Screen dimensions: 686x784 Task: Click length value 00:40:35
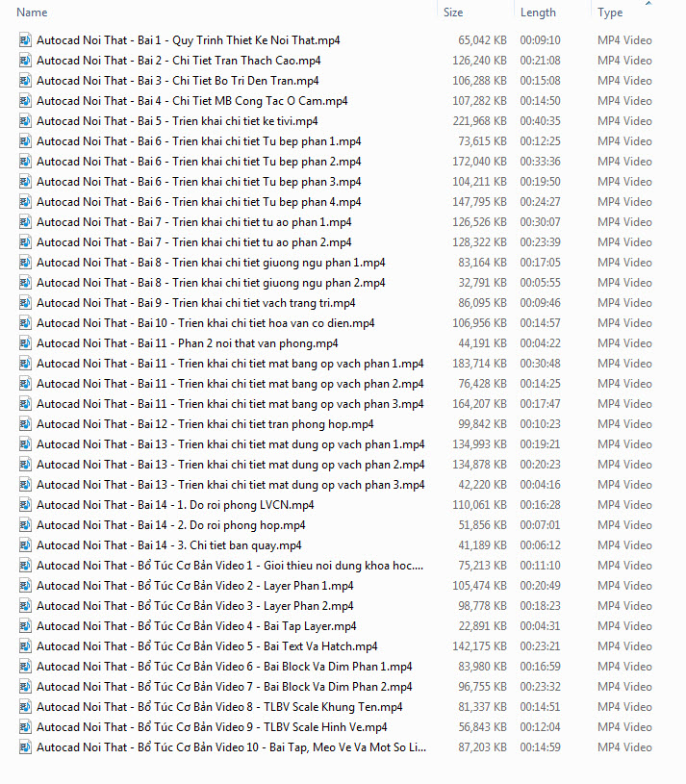point(540,121)
